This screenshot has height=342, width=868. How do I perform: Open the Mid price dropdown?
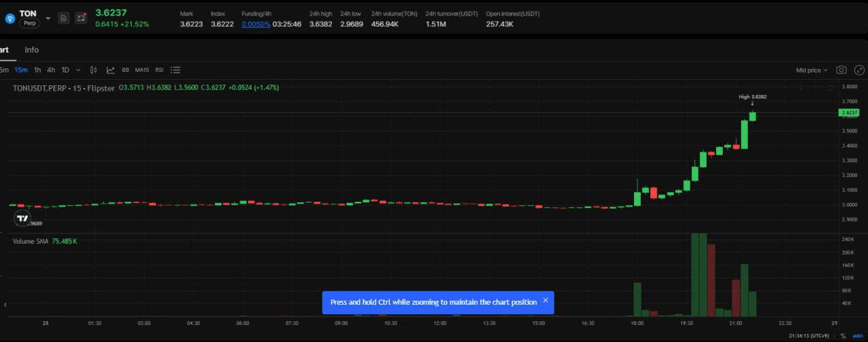[x=812, y=70]
